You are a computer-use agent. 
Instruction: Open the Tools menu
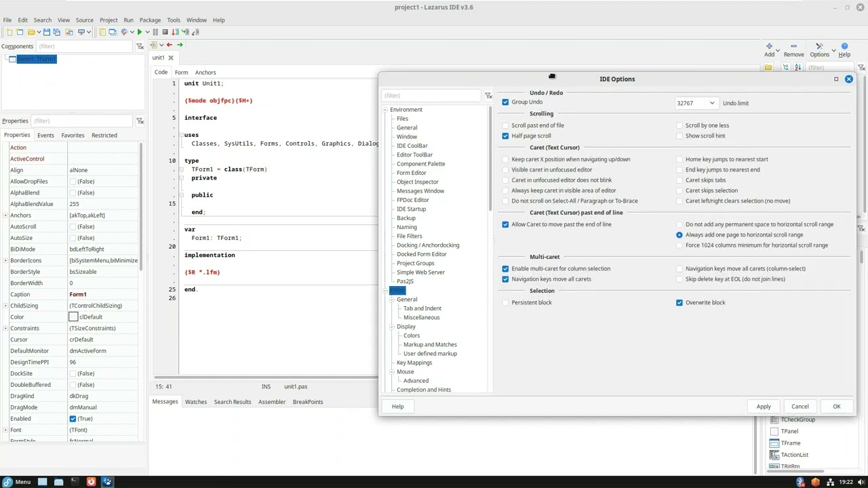coord(174,20)
